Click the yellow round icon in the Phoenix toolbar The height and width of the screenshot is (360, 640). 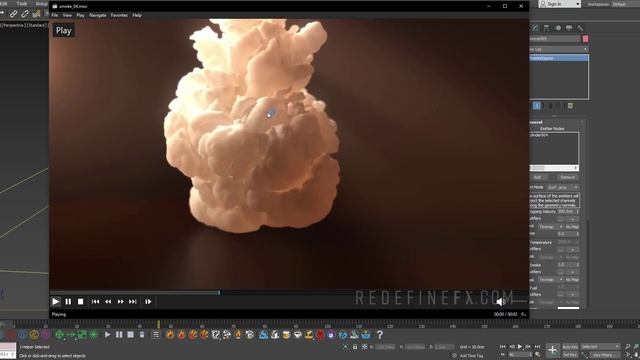pyautogui.click(x=34, y=335)
